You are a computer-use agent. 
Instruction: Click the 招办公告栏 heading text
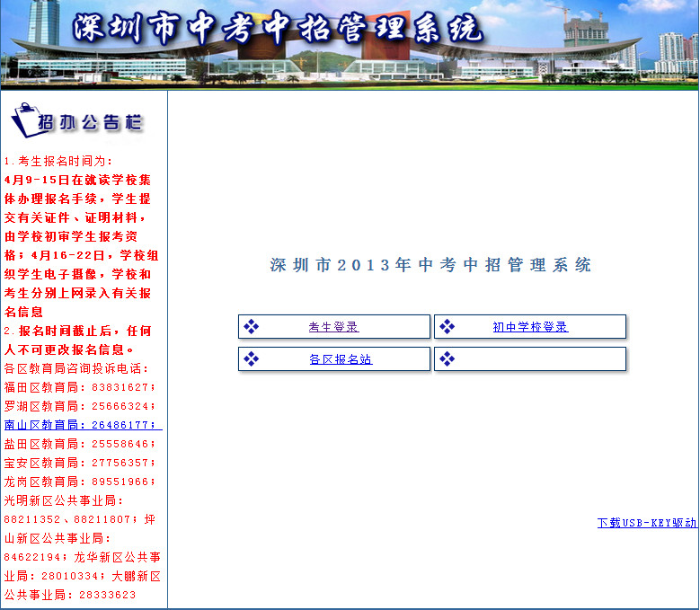90,122
